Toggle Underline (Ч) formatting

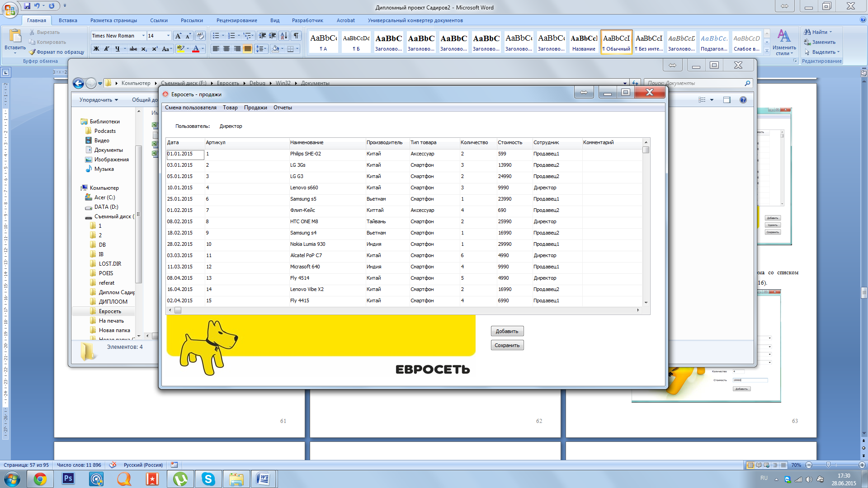point(117,49)
